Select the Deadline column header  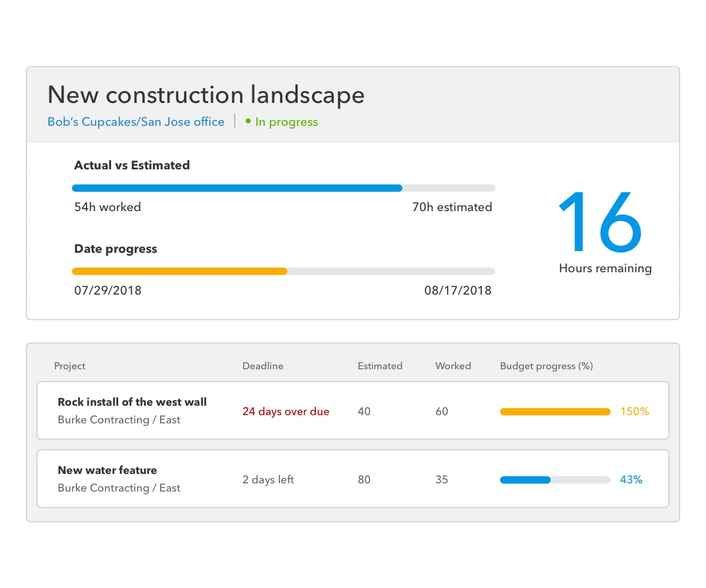(x=262, y=366)
